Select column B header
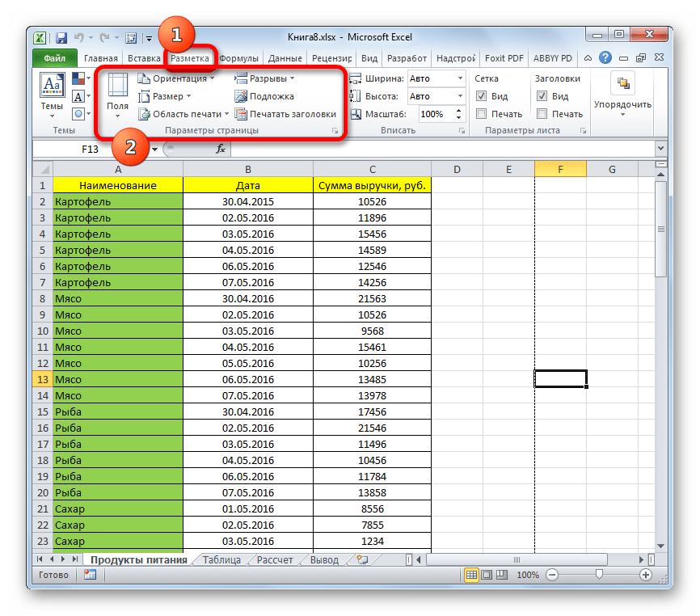The image size is (700, 616). 248,169
